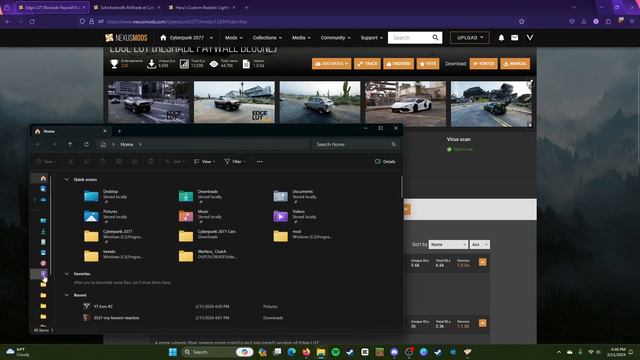Image resolution: width=640 pixels, height=360 pixels.
Task: Click the MANUAL download button
Action: 515,64
